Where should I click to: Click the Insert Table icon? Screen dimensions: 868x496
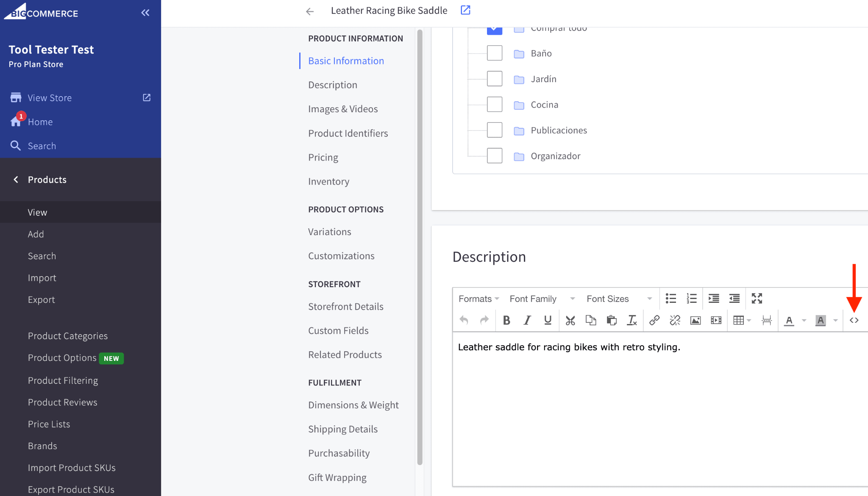pyautogui.click(x=738, y=320)
